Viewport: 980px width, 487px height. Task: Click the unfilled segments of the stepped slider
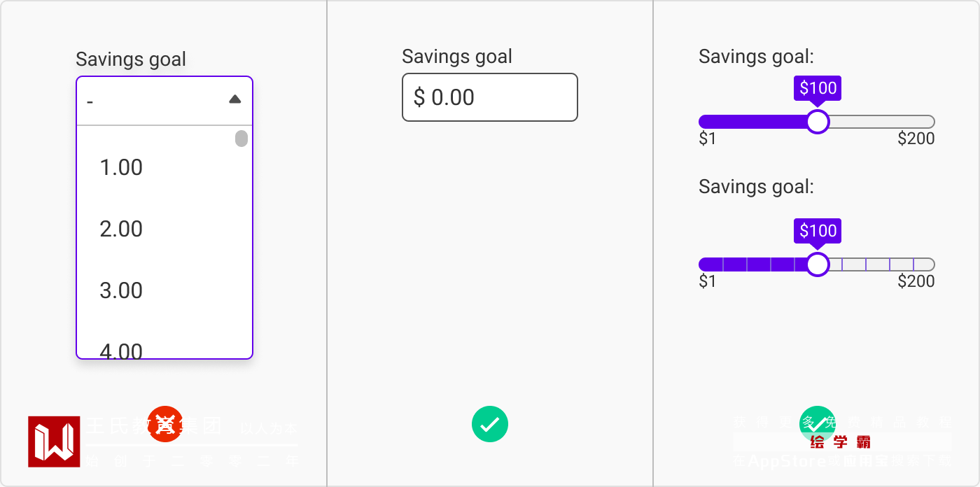882,264
